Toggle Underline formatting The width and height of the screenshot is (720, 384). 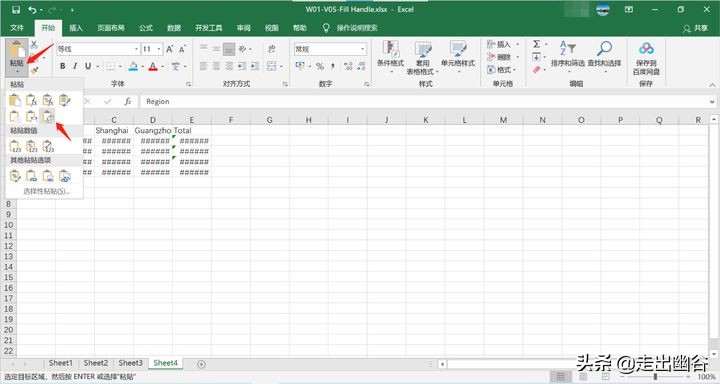(x=88, y=66)
